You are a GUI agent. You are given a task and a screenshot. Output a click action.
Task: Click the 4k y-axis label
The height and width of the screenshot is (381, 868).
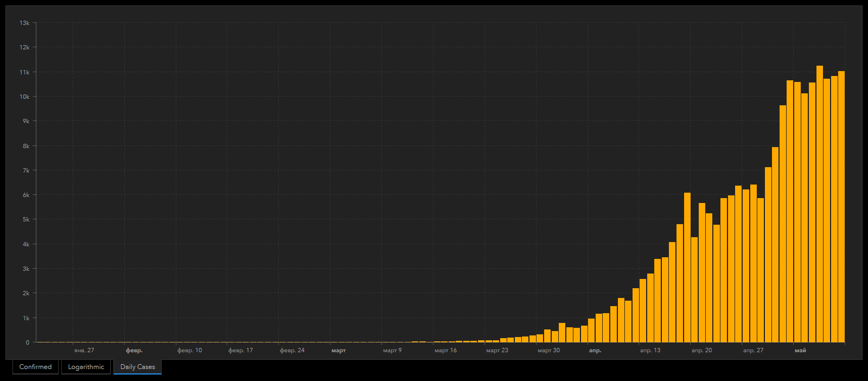click(x=26, y=244)
